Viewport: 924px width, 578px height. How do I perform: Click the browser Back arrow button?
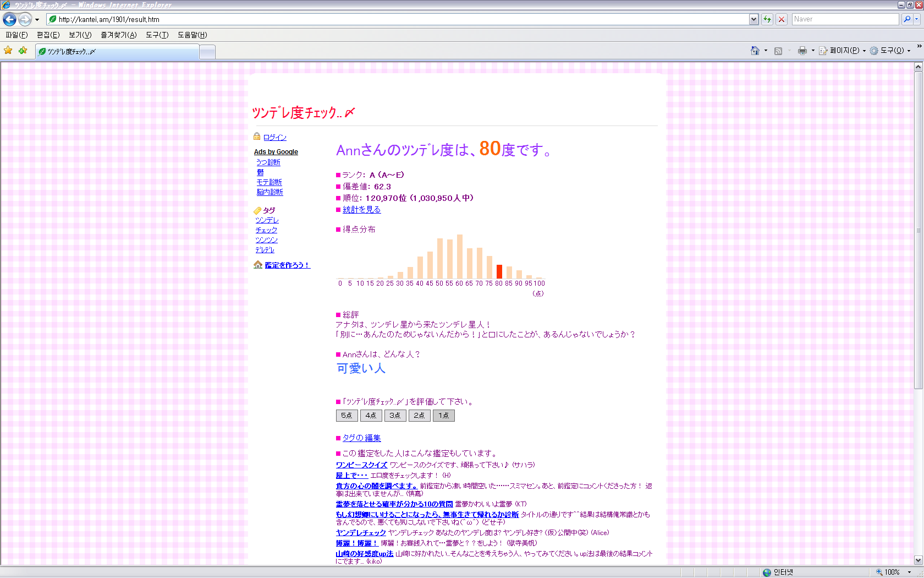click(x=9, y=19)
